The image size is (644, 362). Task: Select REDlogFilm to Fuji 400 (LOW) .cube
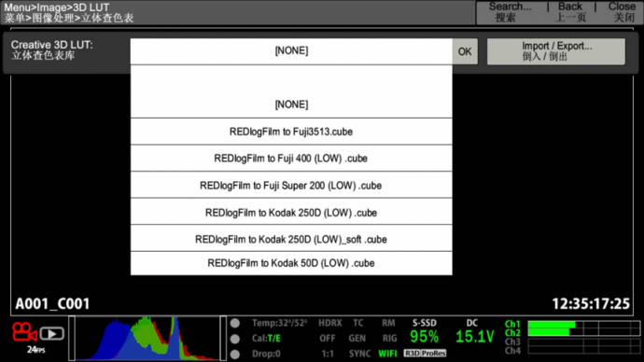[x=291, y=159]
